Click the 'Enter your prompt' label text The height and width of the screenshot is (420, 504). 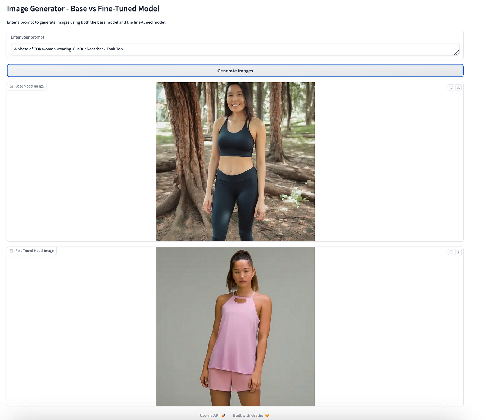point(27,37)
